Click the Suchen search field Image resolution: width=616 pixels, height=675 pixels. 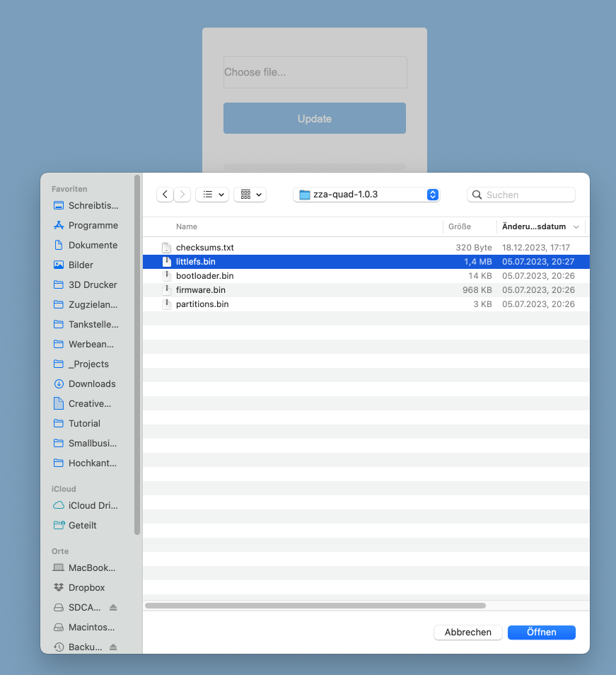click(x=527, y=195)
